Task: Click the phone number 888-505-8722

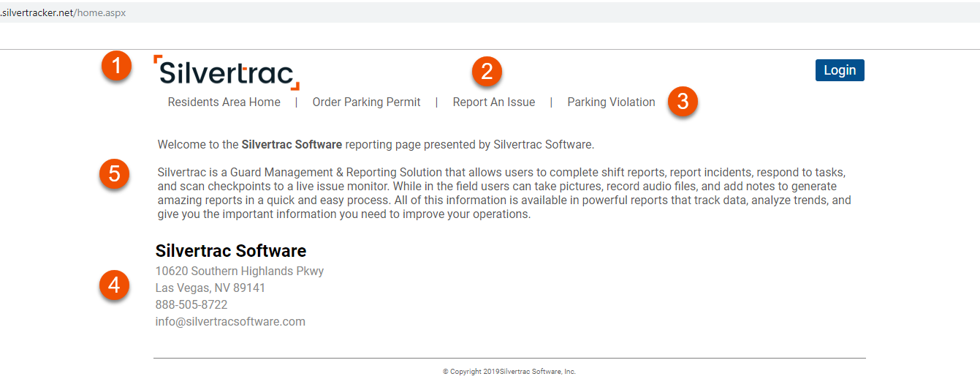Action: point(191,304)
